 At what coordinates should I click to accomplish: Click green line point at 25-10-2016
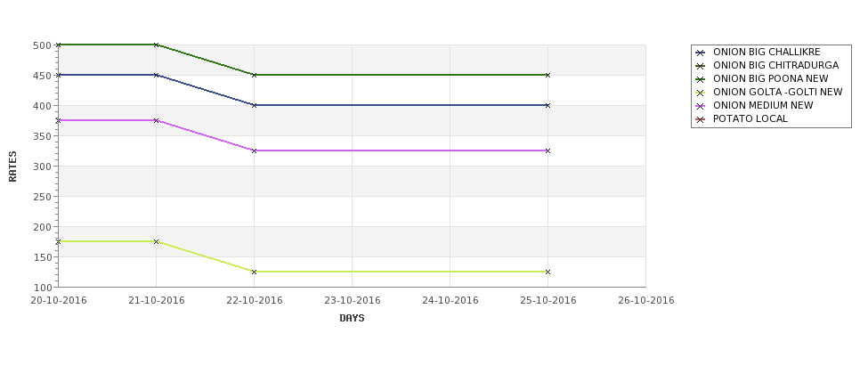tap(548, 75)
